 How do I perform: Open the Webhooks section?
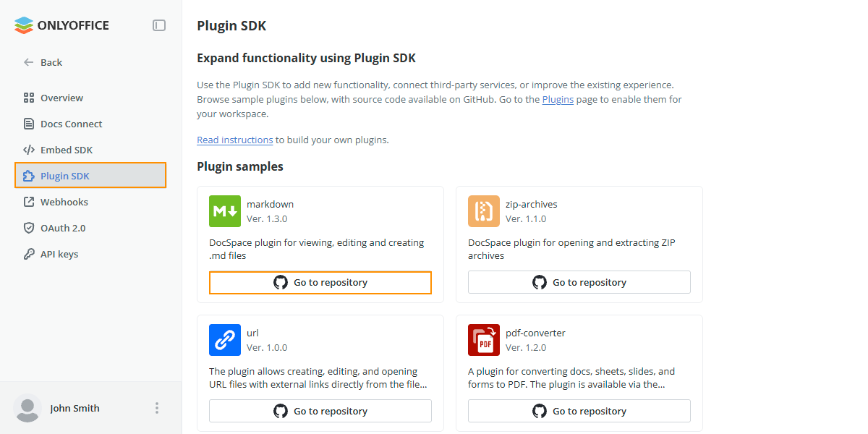(x=90, y=202)
